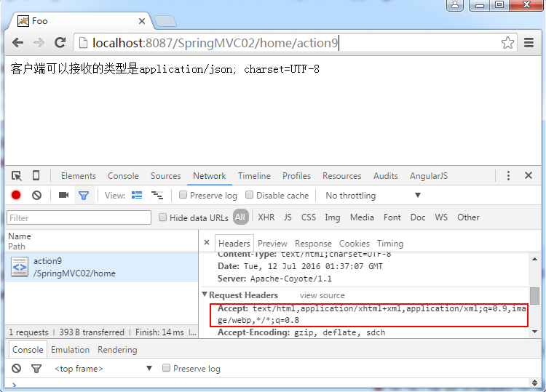Click view source link for request headers

tap(322, 295)
